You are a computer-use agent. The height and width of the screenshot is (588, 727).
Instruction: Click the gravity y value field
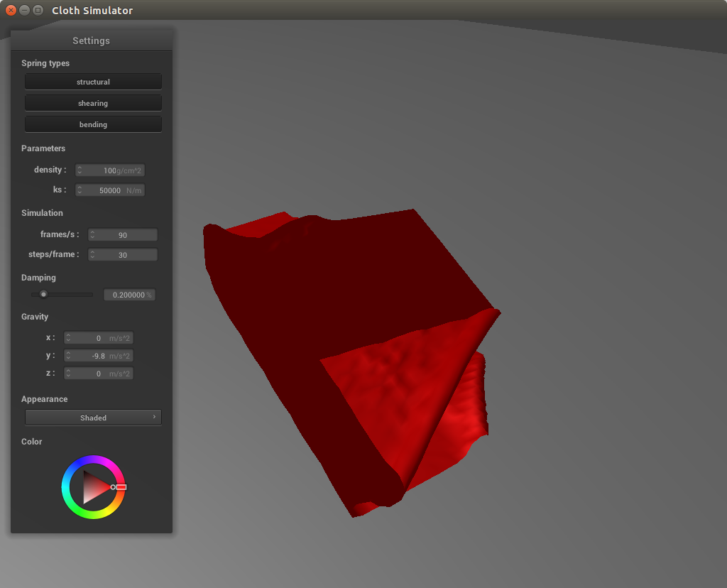click(x=101, y=356)
